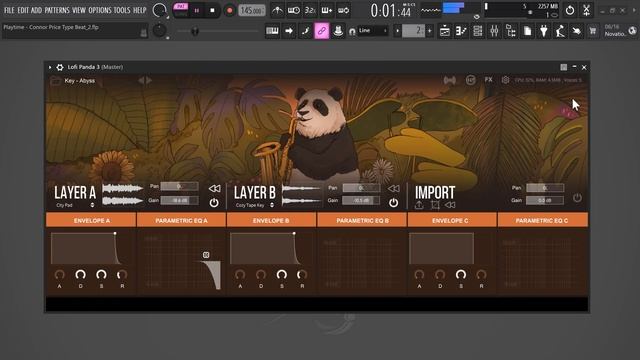Image resolution: width=640 pixels, height=360 pixels.
Task: Click the 145.000 tempo field
Action: (251, 10)
